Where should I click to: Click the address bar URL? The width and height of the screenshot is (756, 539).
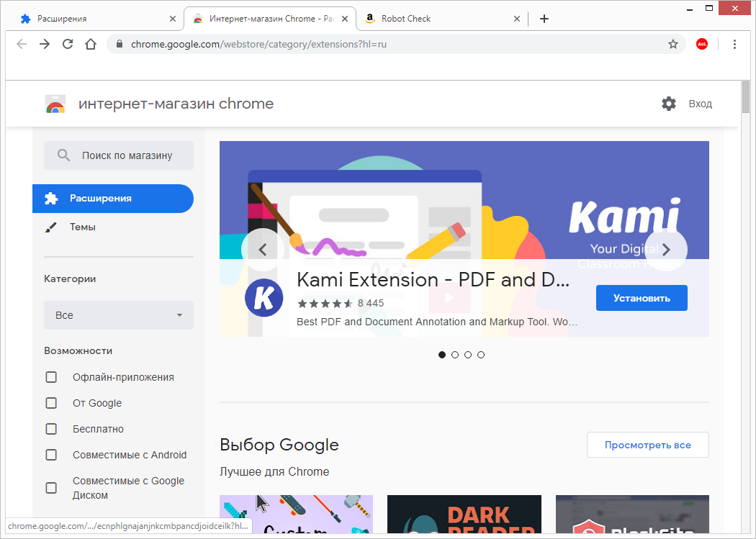pos(259,45)
